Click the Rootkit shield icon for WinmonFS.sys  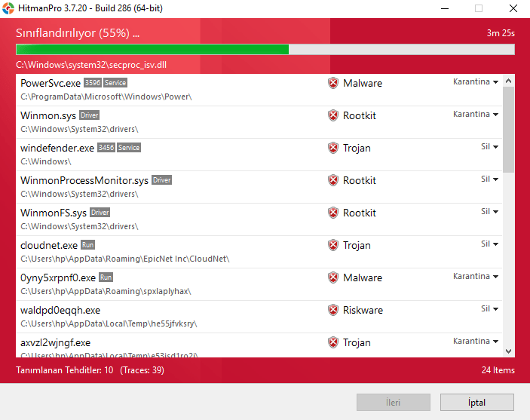click(333, 213)
